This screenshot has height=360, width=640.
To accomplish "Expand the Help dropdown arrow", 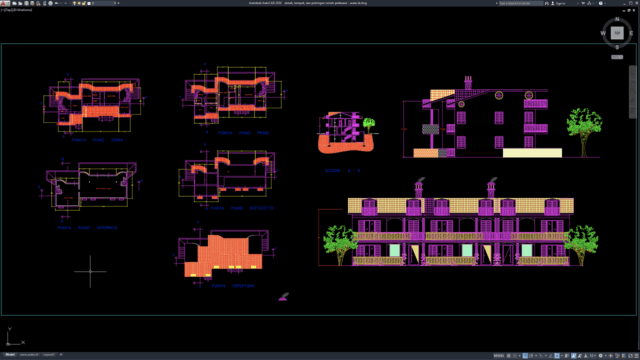I will click(605, 3).
